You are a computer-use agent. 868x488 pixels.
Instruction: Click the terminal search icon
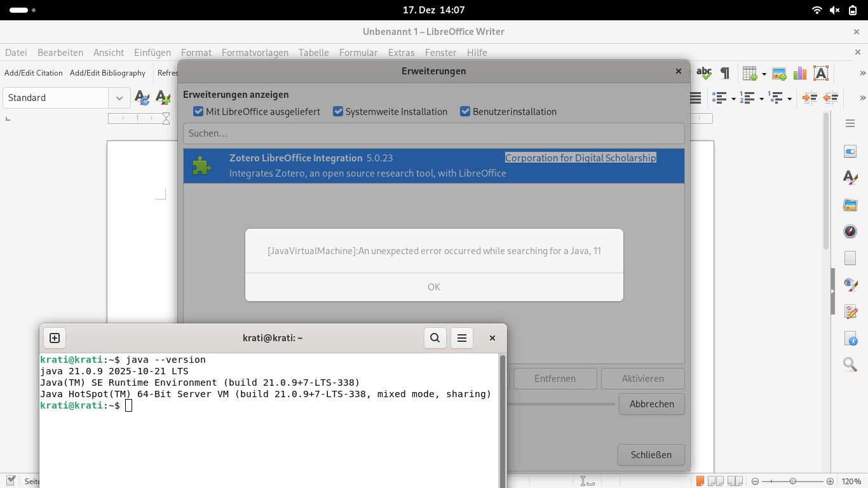point(435,338)
